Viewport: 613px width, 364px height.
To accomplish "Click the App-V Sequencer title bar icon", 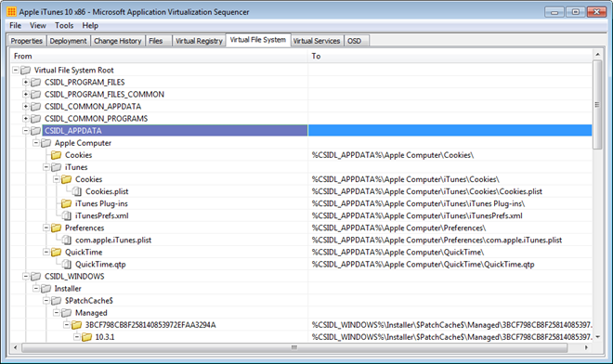I will click(11, 12).
